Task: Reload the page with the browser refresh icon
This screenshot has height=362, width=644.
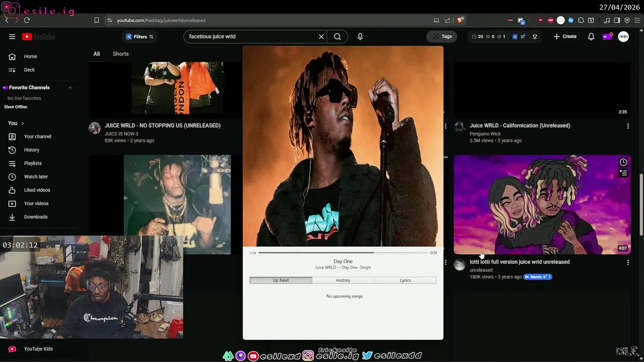Action: 27,20
